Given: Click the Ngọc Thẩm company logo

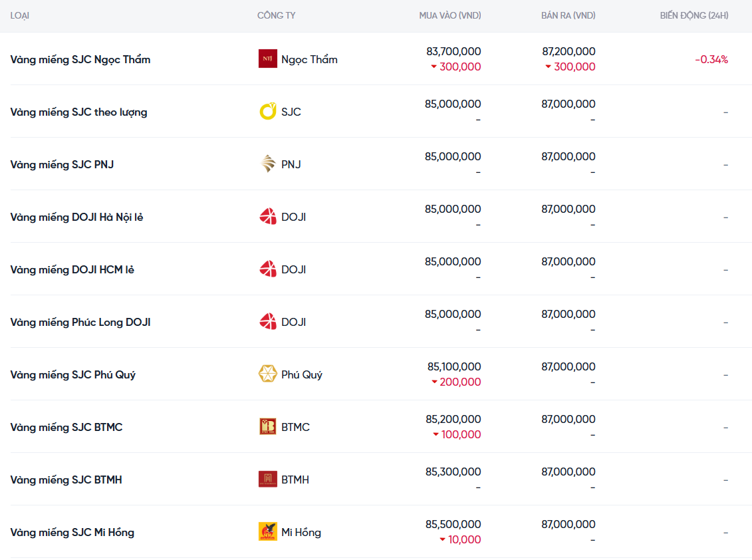Looking at the screenshot, I should pyautogui.click(x=267, y=59).
